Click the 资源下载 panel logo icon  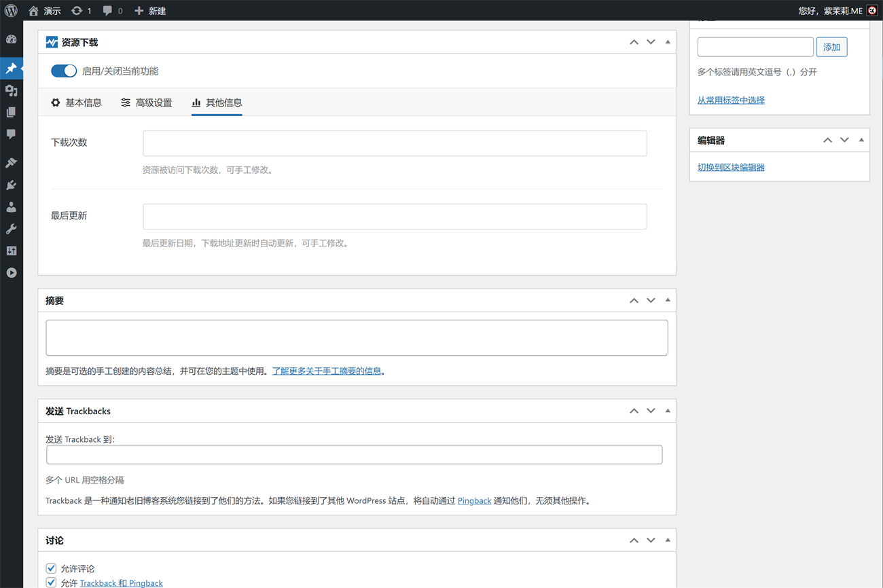(52, 42)
